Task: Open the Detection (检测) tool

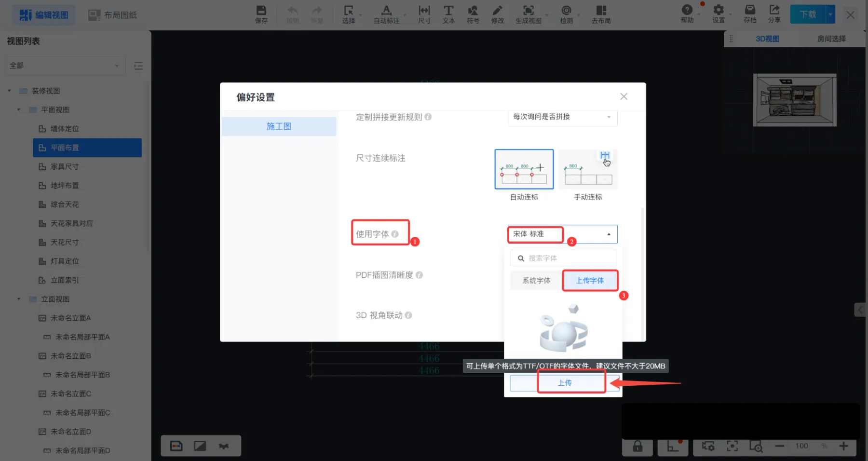Action: pyautogui.click(x=566, y=14)
